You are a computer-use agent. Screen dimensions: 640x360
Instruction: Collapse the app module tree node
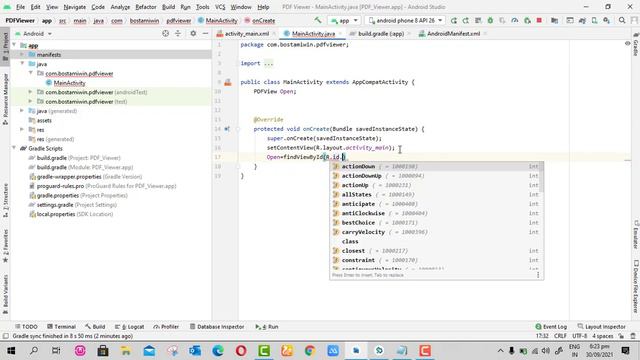click(15, 45)
